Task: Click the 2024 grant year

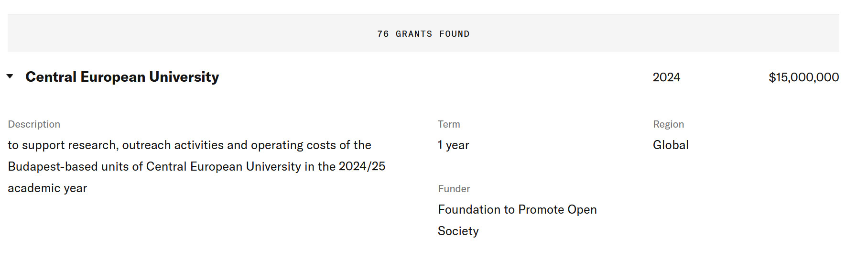Action: (x=666, y=77)
